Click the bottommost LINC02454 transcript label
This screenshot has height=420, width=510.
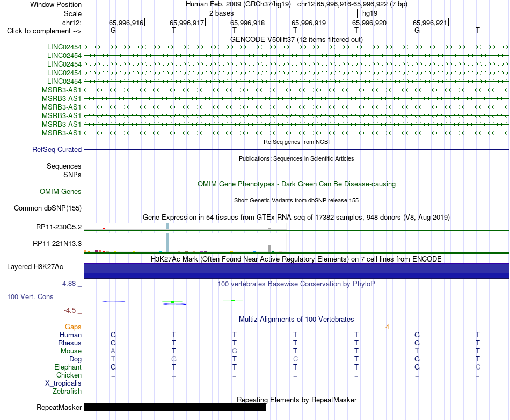[x=64, y=81]
